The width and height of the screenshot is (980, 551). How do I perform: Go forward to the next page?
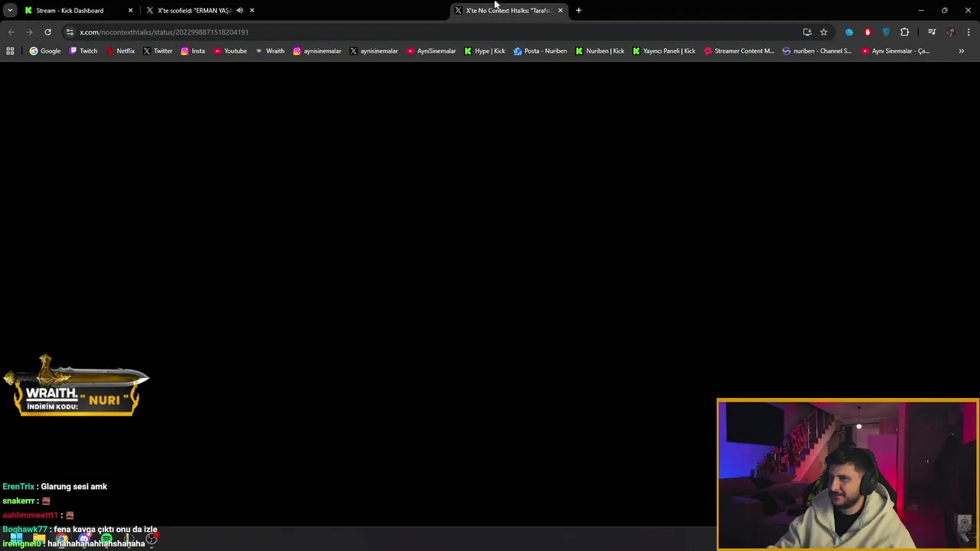click(29, 31)
